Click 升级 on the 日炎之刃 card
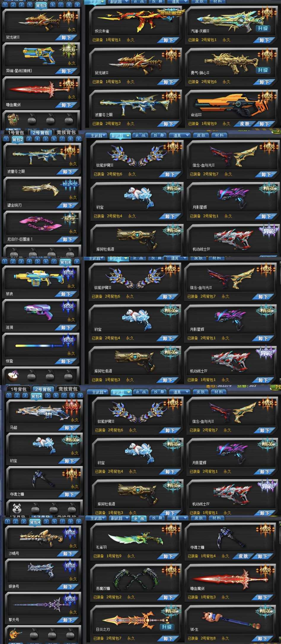 (167, 627)
